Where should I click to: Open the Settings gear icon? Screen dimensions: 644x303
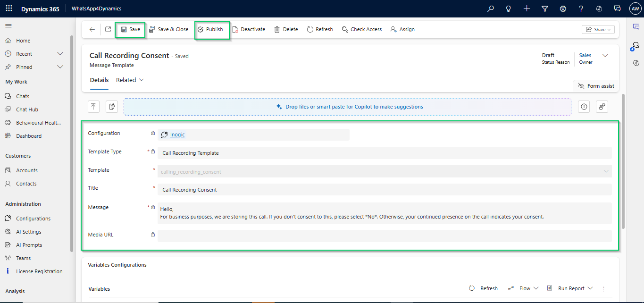563,8
